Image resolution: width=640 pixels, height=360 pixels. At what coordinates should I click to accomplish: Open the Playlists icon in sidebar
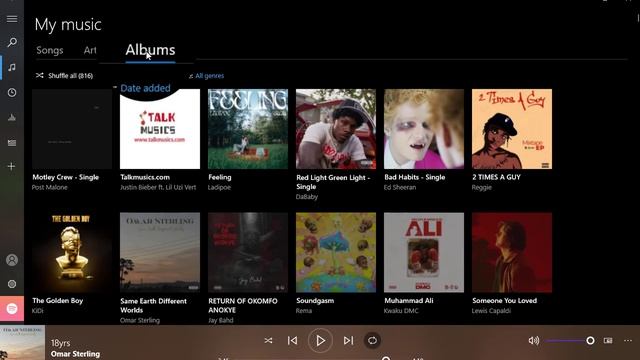coord(12,142)
